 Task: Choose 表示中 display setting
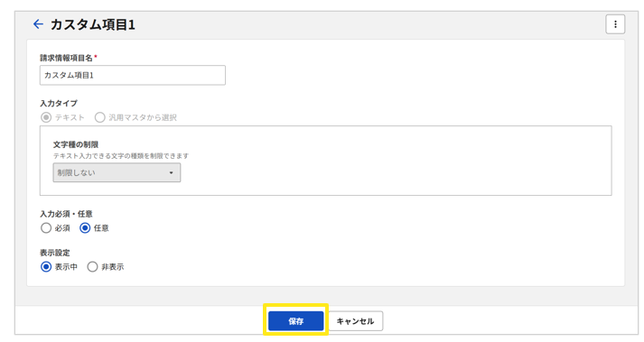tap(46, 267)
